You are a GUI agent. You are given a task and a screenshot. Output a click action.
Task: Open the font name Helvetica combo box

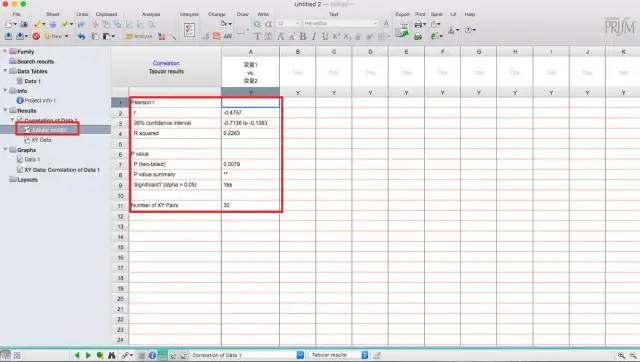[x=340, y=23]
